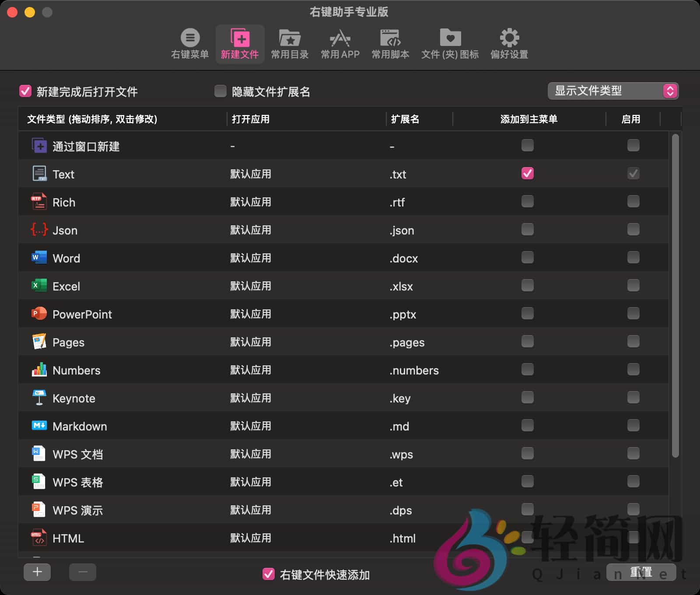
Task: Click the Json file type icon
Action: pos(39,230)
